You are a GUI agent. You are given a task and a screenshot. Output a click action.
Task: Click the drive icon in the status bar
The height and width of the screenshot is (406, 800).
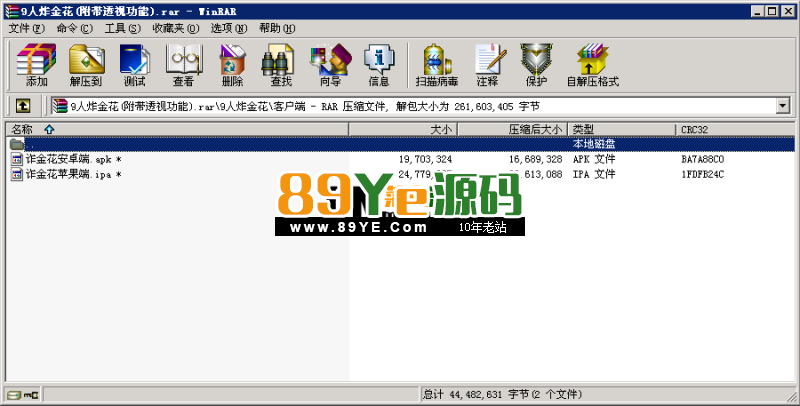pyautogui.click(x=14, y=395)
